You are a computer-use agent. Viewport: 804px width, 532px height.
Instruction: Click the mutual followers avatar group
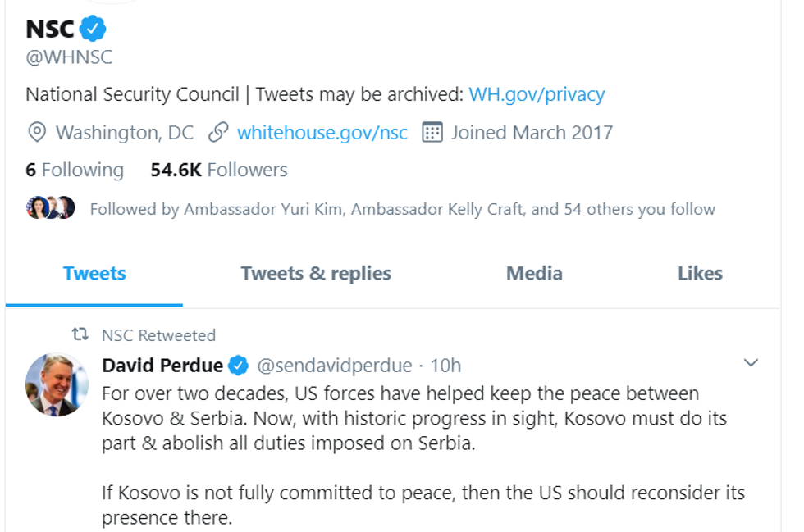[x=51, y=208]
